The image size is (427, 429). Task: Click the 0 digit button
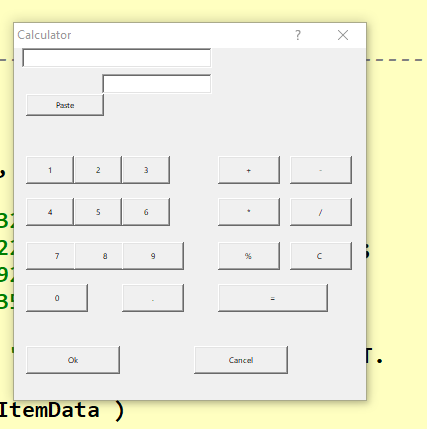click(57, 298)
